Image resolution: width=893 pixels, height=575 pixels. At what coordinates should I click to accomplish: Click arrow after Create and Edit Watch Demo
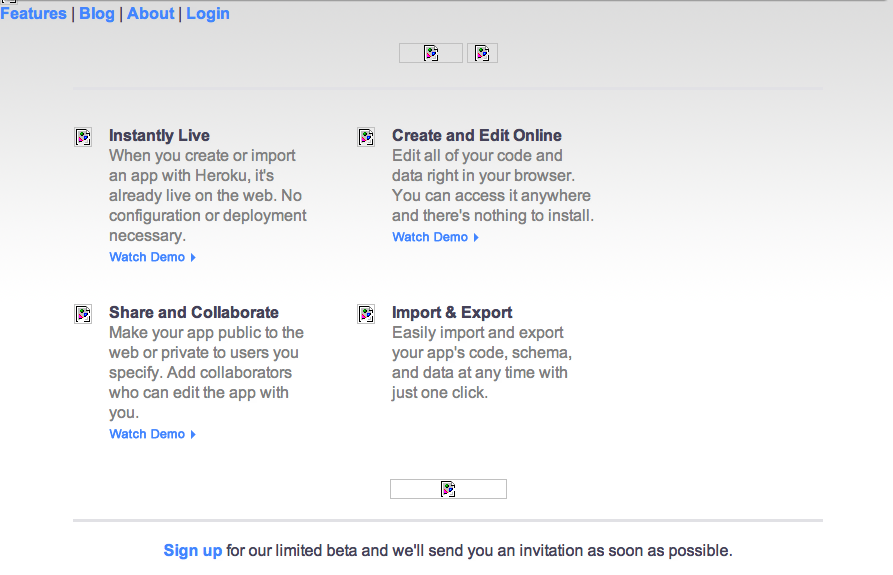476,238
